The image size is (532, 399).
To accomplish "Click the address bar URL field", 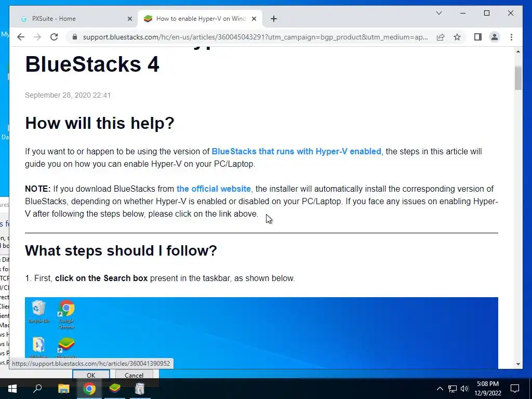I will tap(255, 37).
